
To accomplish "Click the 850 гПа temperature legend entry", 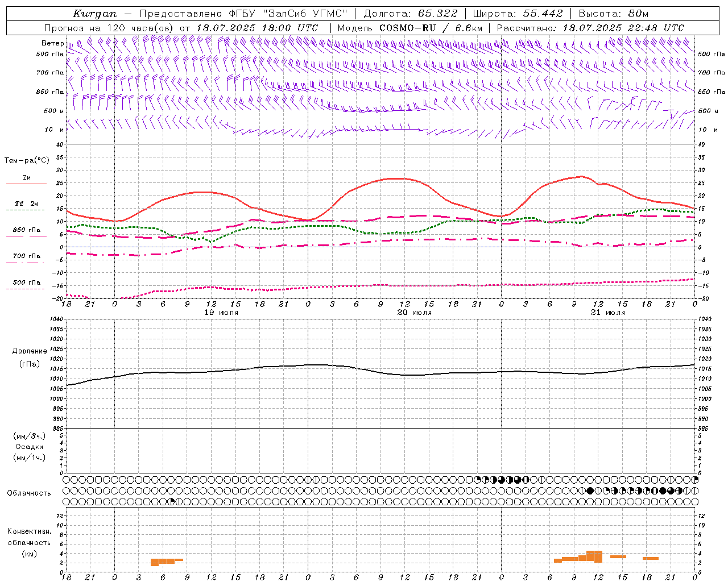I will click(x=27, y=230).
